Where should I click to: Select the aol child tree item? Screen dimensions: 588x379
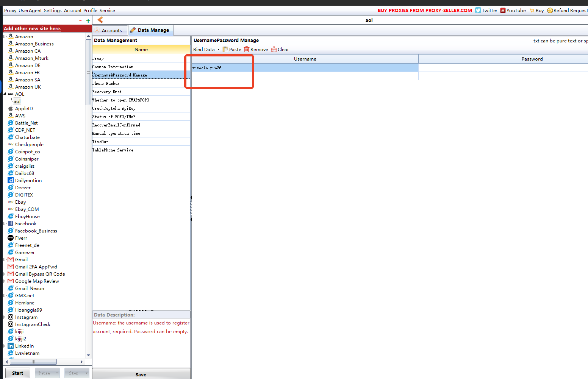pyautogui.click(x=17, y=101)
